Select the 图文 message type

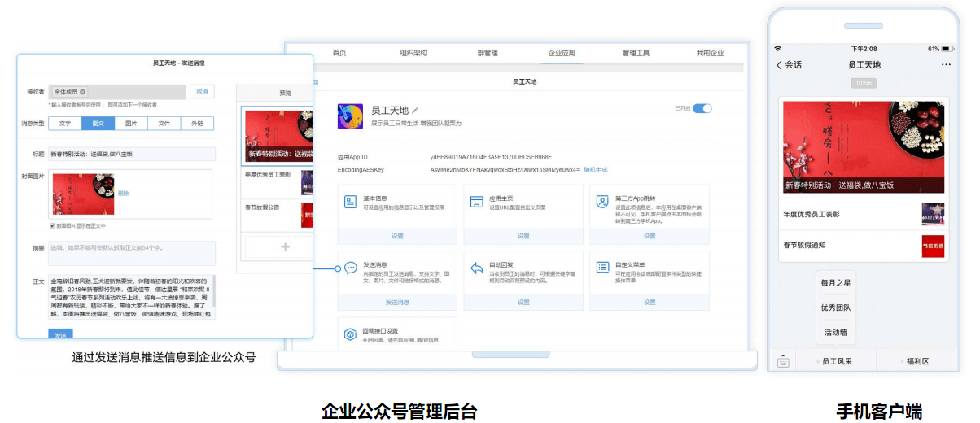[98, 124]
